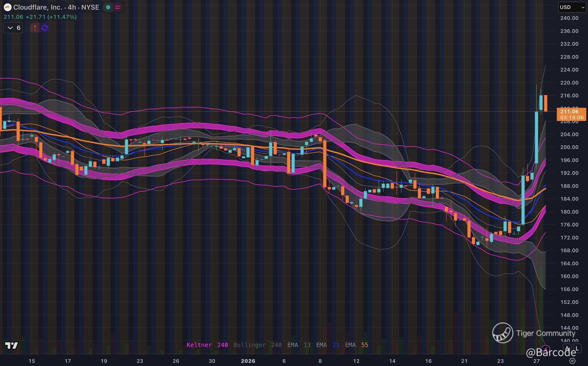Open the USD currency dropdown
Screen dimensions: 588x366
(572, 7)
